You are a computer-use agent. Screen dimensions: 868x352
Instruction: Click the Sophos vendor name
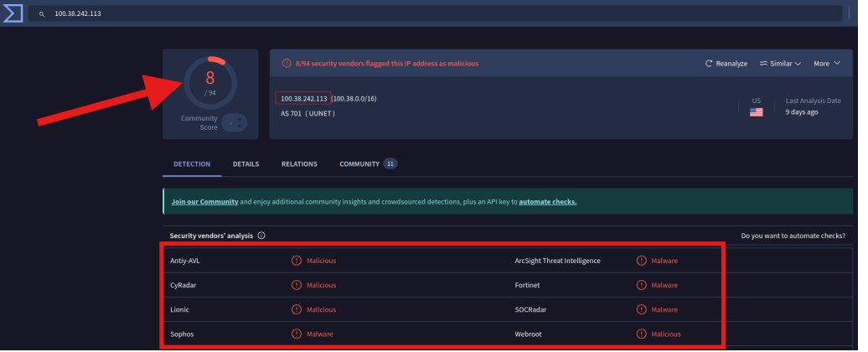(182, 334)
